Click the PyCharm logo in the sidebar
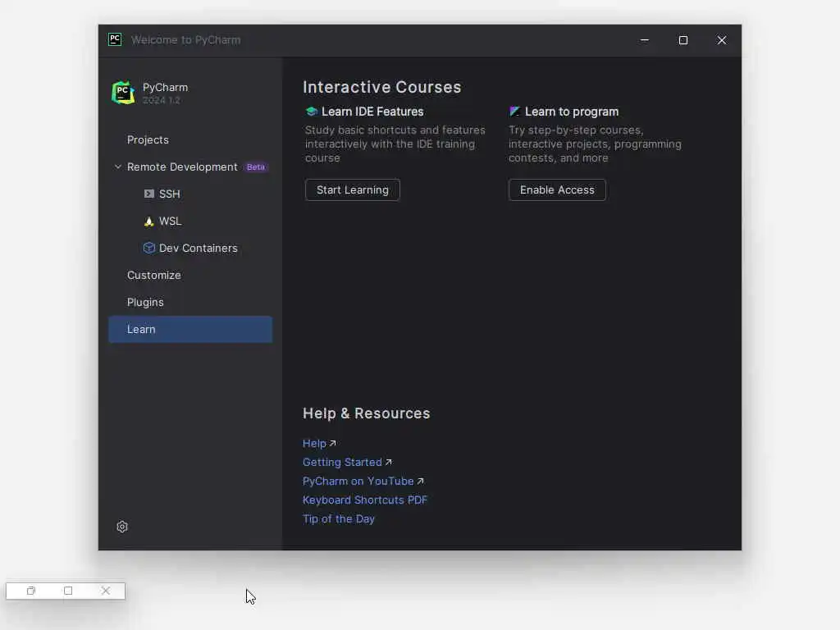The width and height of the screenshot is (840, 630). point(123,93)
